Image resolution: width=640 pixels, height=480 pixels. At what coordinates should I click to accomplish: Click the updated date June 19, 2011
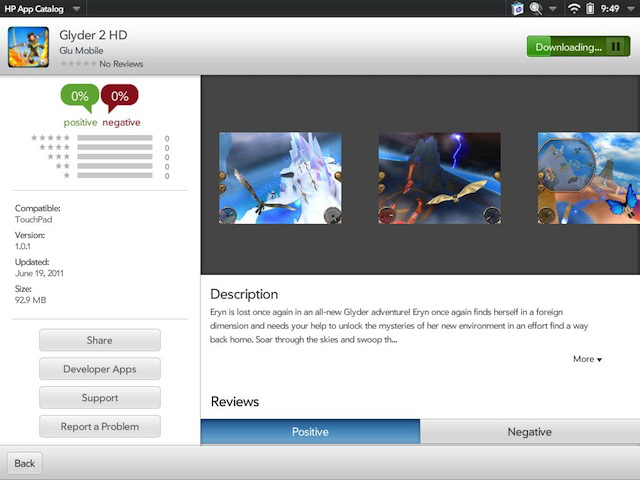(x=39, y=273)
